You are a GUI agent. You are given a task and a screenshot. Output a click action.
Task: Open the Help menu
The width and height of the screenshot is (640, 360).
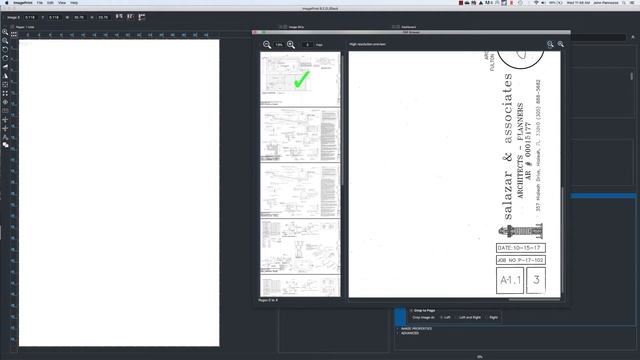(74, 3)
